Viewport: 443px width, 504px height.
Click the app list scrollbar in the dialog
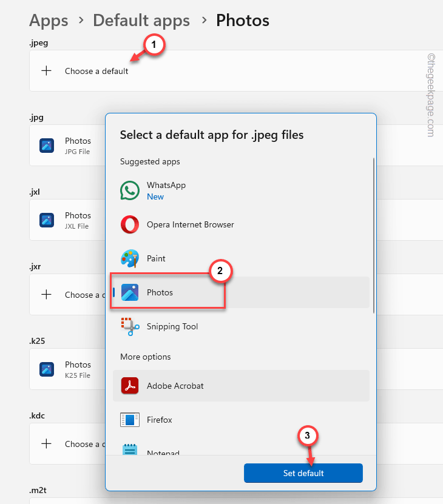373,235
